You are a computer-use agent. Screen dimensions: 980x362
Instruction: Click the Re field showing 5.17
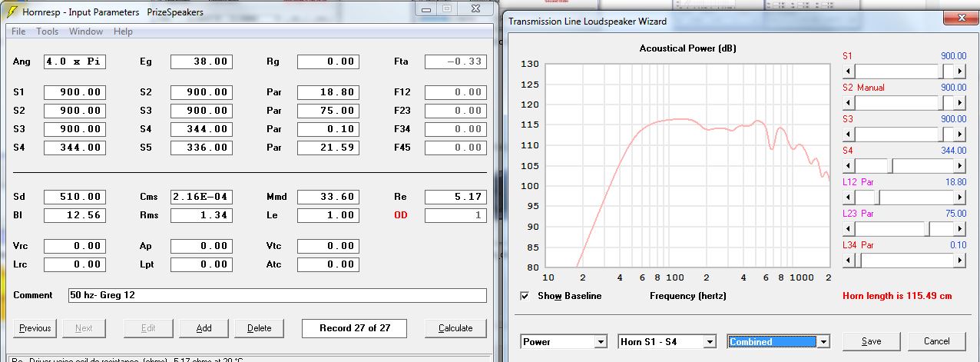pos(455,197)
